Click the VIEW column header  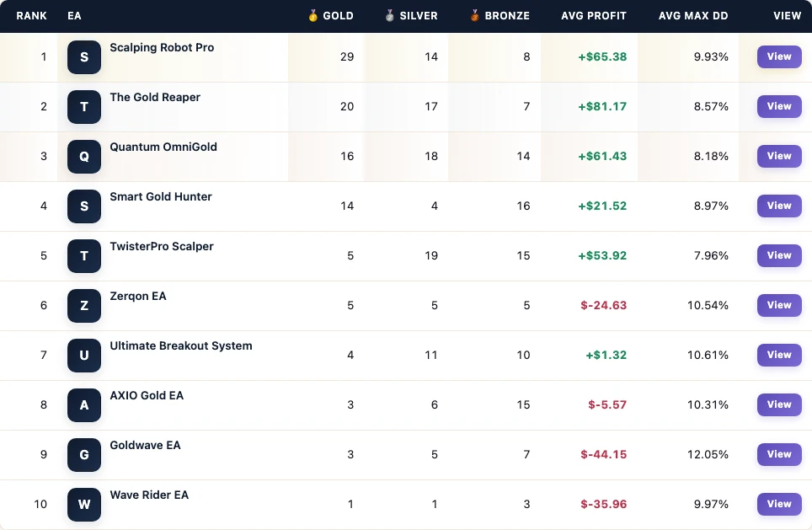point(787,15)
